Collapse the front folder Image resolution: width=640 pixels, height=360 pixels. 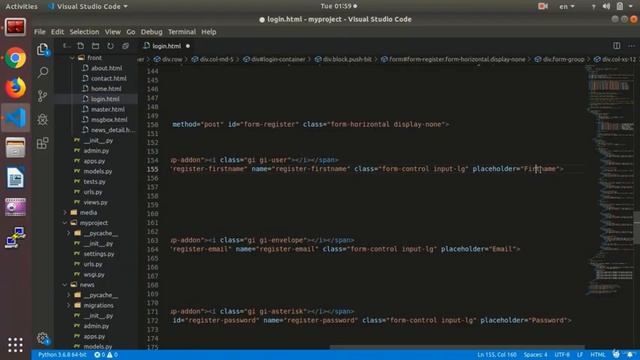click(94, 58)
